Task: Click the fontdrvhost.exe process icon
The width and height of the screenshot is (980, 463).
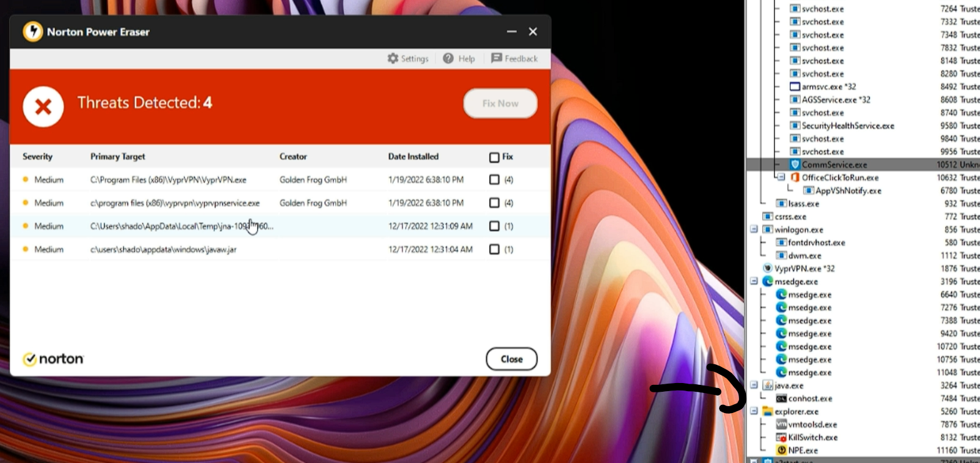Action: [781, 242]
